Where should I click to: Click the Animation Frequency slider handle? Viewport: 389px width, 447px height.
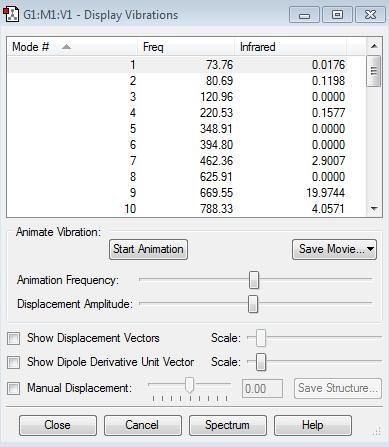click(254, 280)
